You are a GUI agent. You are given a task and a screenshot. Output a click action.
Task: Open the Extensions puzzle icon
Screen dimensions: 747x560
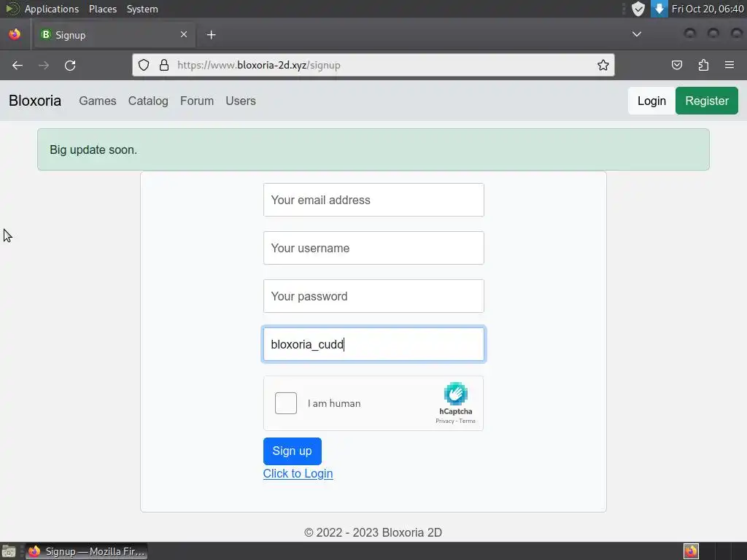[x=703, y=65]
